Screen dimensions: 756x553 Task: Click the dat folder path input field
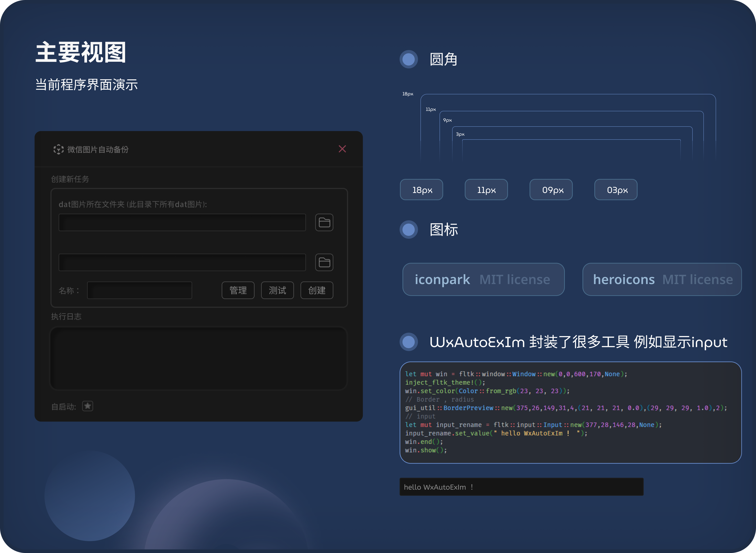[x=182, y=223]
